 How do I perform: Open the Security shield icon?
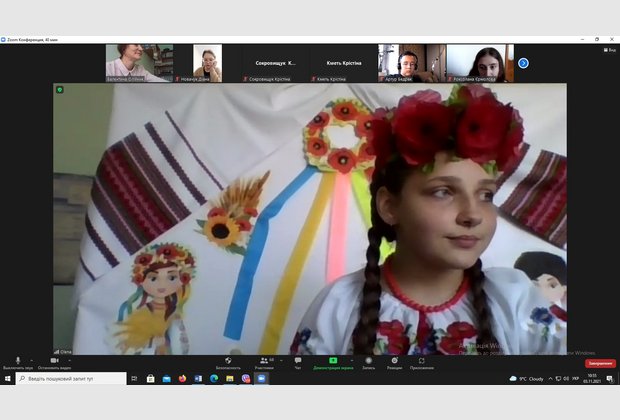tap(228, 362)
